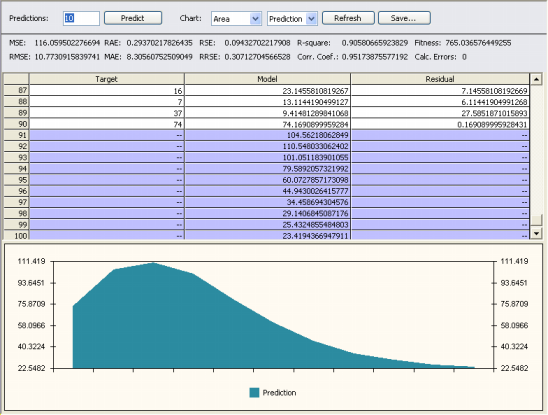Click the table scrollbar down arrow
The height and width of the screenshot is (415, 548).
tap(536, 233)
